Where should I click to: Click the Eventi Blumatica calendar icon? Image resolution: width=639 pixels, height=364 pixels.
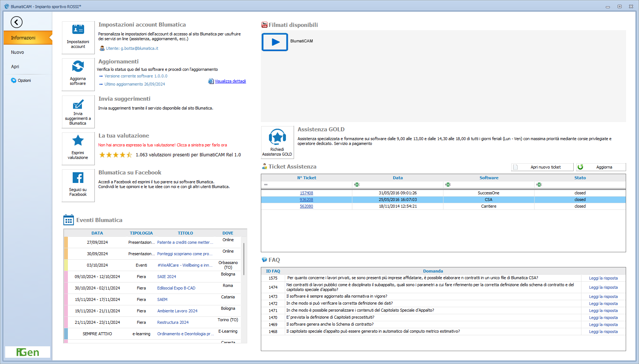[69, 220]
